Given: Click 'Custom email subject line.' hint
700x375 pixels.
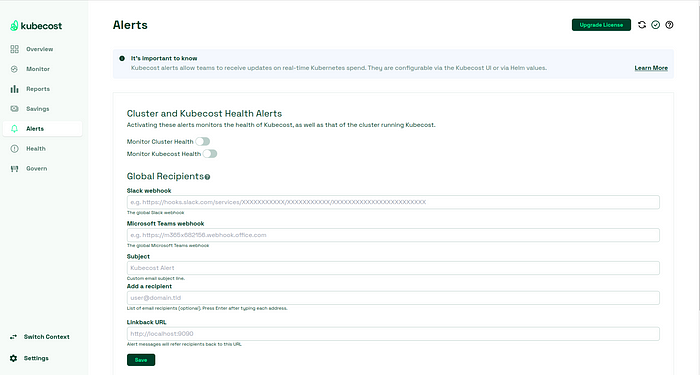Looking at the screenshot, I should (156, 279).
